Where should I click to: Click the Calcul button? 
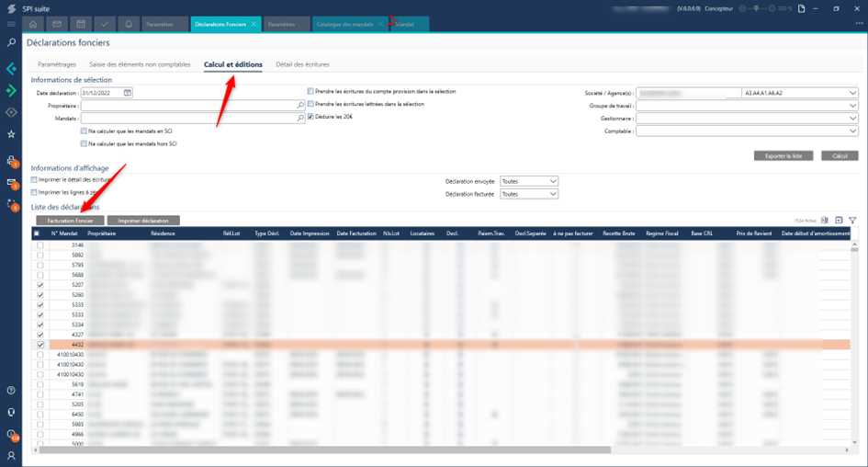tap(840, 156)
